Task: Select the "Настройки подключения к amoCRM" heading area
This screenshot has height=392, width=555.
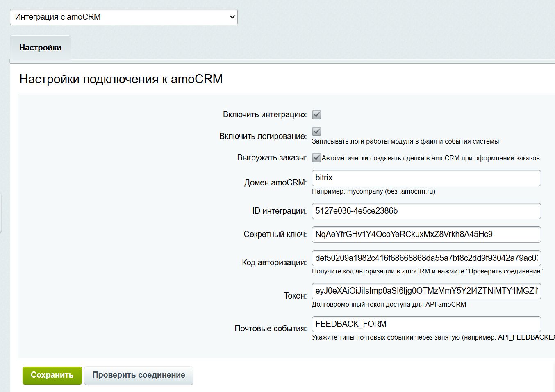Action: (x=121, y=79)
